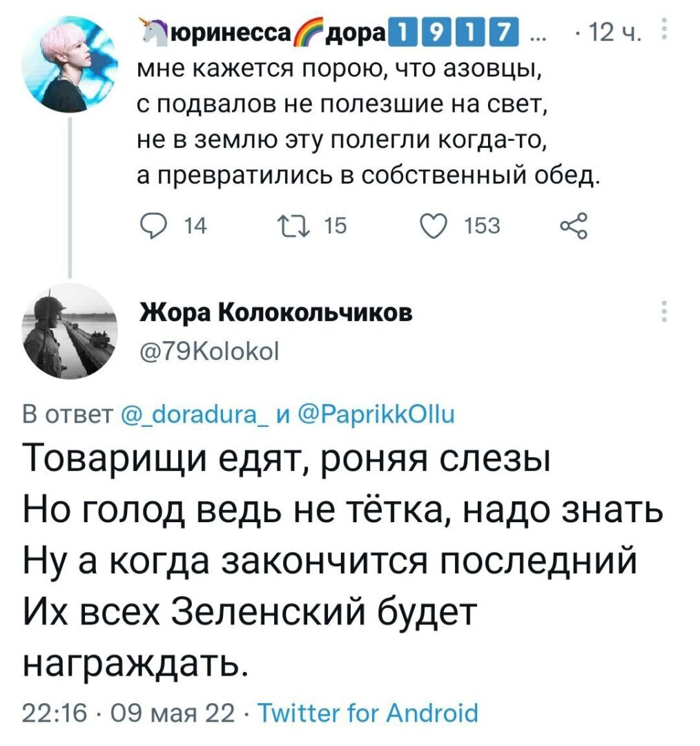Open the share icon on first tweet

coord(574,225)
